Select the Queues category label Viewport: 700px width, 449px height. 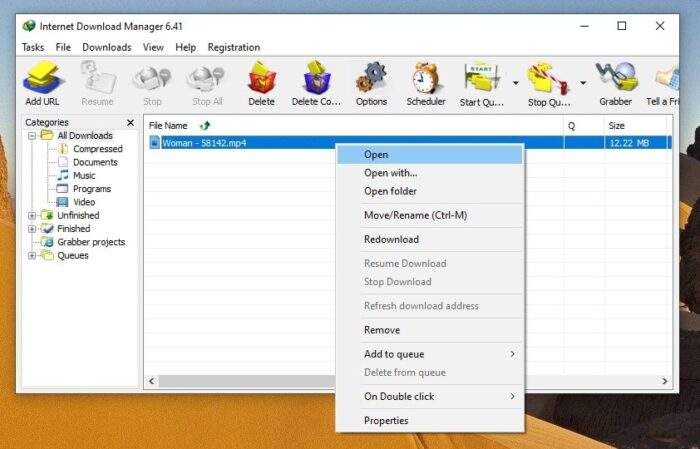73,256
